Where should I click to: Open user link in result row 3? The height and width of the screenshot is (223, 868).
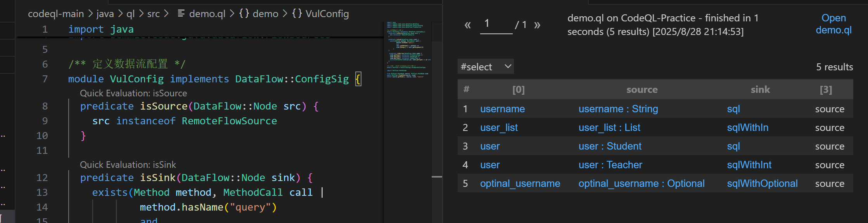click(490, 146)
